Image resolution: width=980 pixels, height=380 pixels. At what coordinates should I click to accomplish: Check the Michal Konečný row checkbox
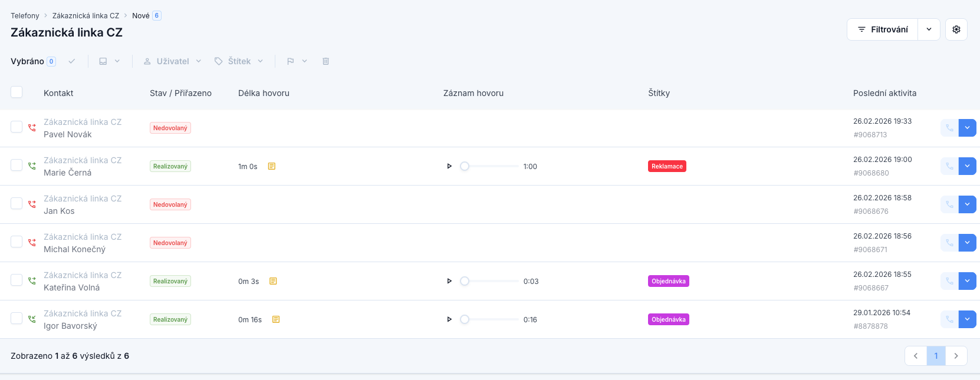(17, 242)
